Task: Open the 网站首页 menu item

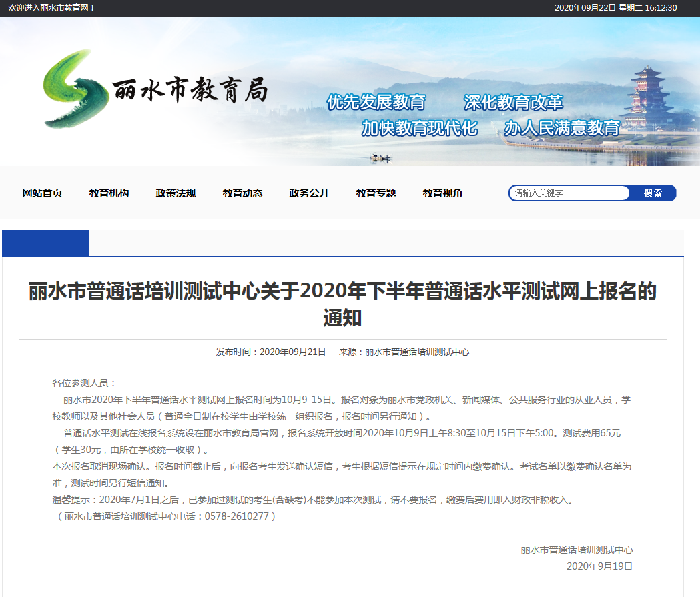Action: [x=43, y=193]
